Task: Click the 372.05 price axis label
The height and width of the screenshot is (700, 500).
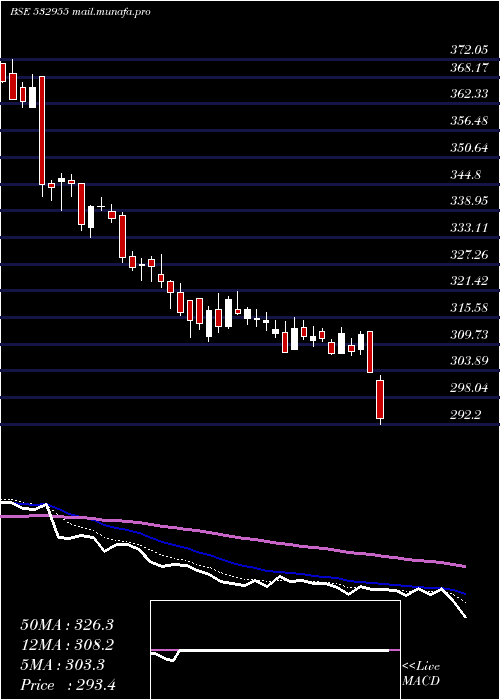Action: point(469,50)
